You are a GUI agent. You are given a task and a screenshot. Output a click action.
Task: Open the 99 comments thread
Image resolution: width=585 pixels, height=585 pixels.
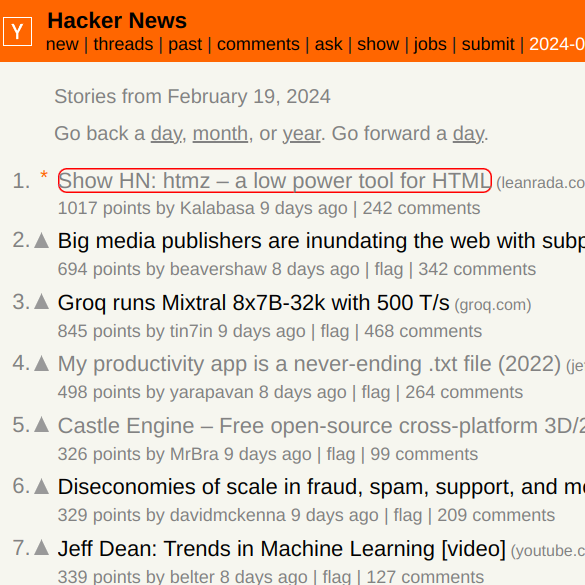tap(424, 454)
